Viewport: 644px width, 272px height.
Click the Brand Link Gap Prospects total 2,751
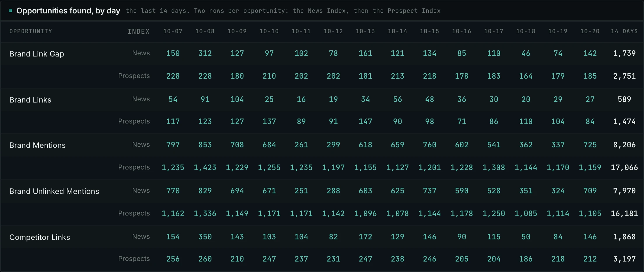[x=624, y=76]
